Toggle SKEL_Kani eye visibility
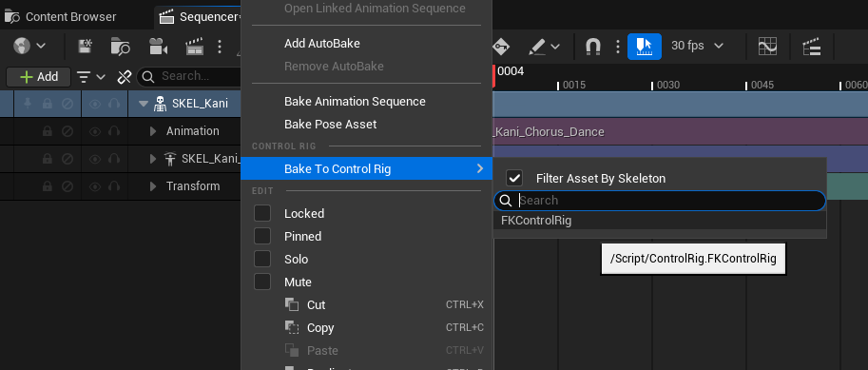 pos(95,104)
